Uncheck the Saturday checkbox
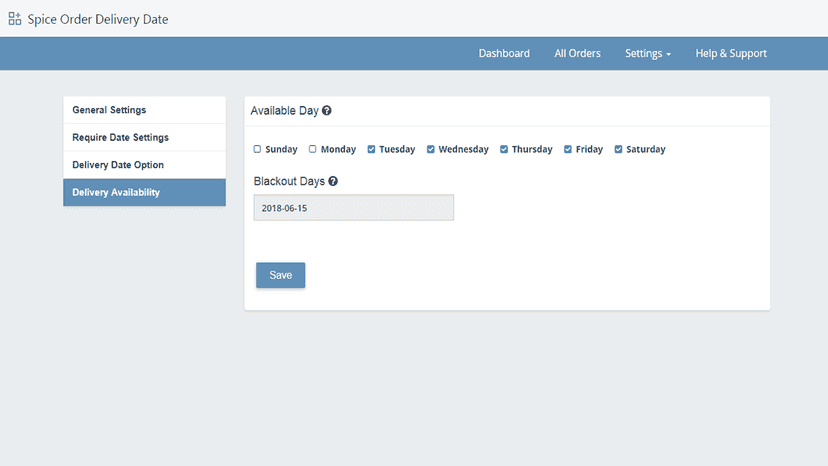Viewport: 828px width, 466px height. tap(618, 149)
